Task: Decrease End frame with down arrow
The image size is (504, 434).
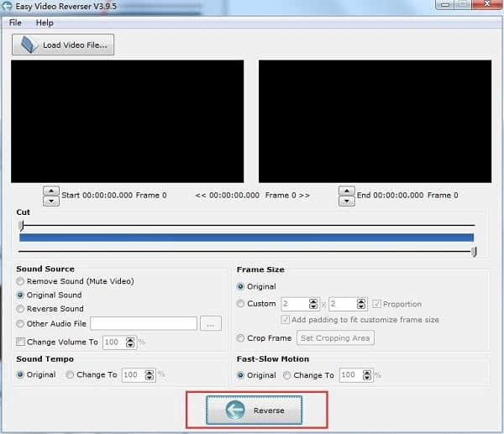Action: click(x=346, y=201)
